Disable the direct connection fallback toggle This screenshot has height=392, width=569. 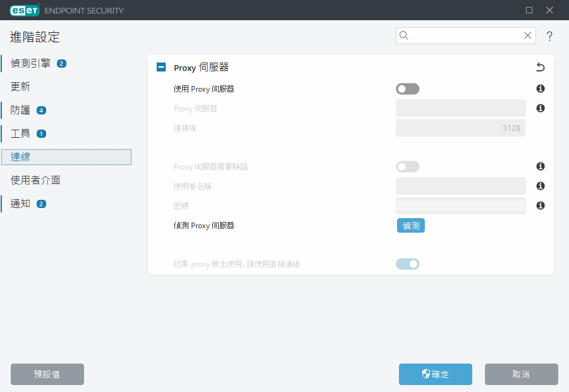click(x=408, y=264)
